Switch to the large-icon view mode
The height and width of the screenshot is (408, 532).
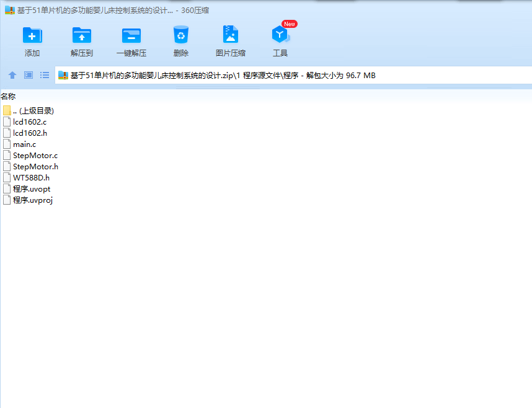[x=29, y=75]
